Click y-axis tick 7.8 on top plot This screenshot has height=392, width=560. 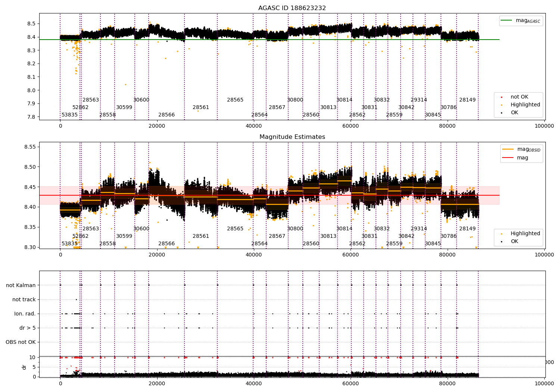(x=31, y=117)
